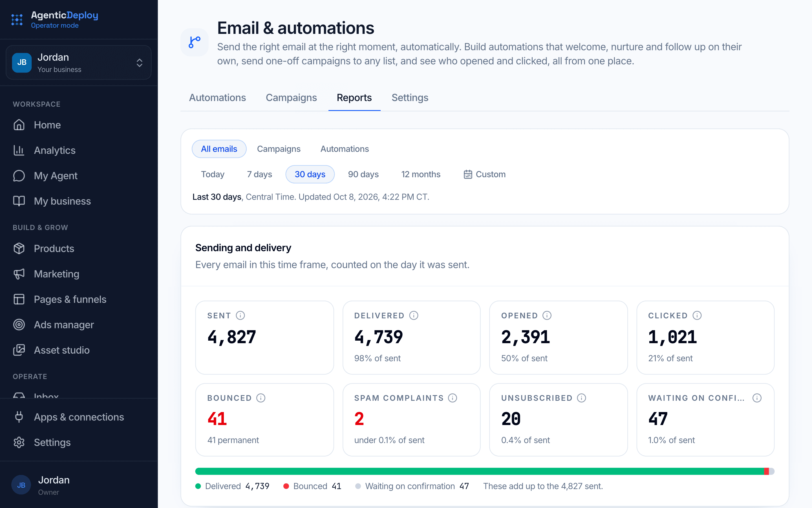Click the info icon next to Clicked
This screenshot has height=508, width=812.
click(697, 316)
